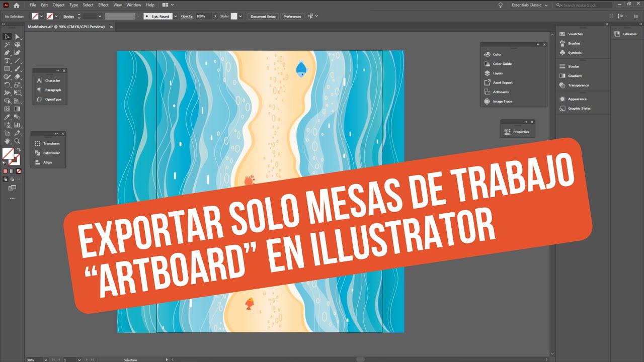Screen dimensions: 644x362
Task: Switch to MarMoises.ai document tab
Action: (x=66, y=27)
